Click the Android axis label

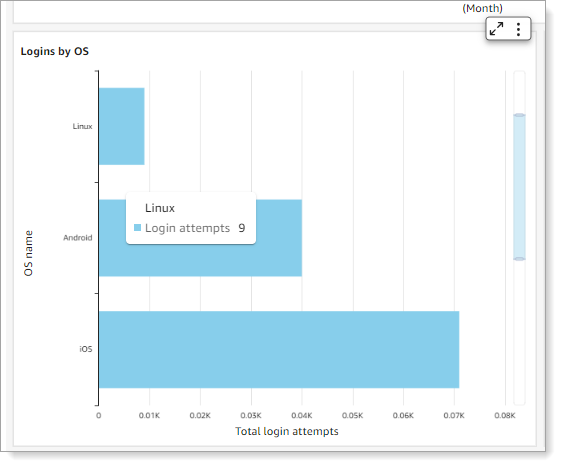(78, 238)
